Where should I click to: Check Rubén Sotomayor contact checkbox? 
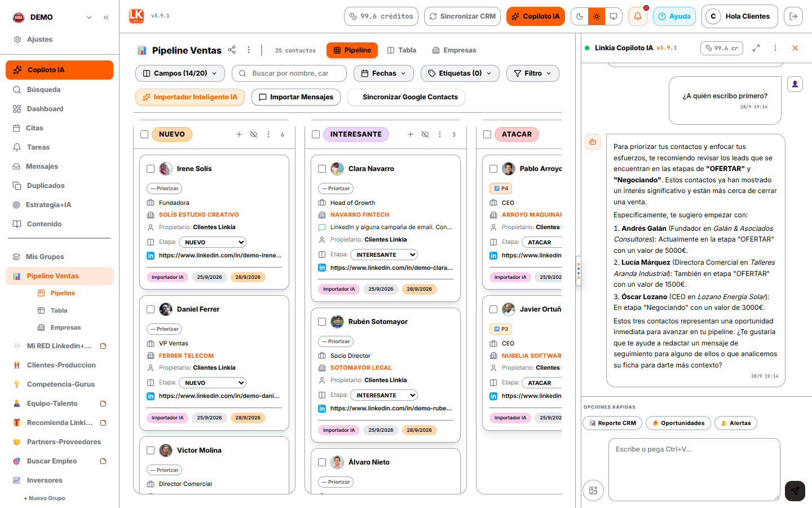tap(322, 322)
